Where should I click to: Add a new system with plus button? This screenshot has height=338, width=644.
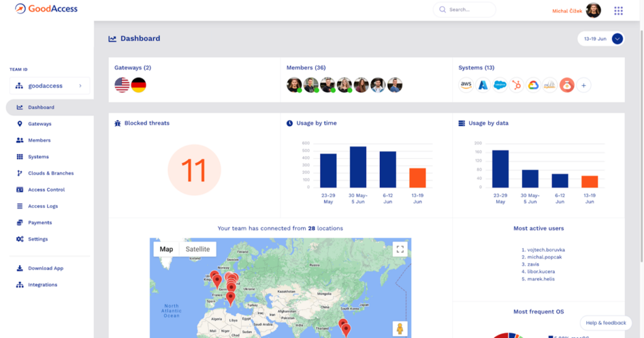coord(584,85)
